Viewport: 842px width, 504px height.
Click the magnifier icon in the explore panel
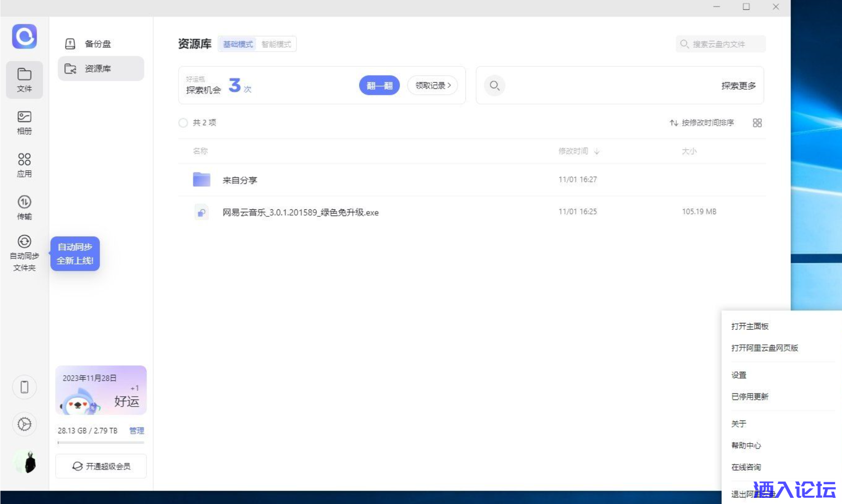494,86
